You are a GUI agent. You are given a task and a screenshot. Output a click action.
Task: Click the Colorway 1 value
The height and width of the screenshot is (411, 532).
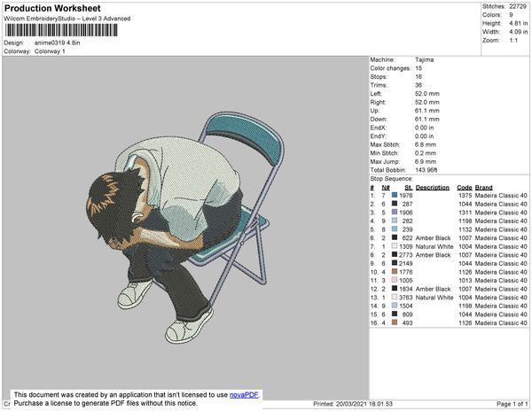pyautogui.click(x=50, y=51)
